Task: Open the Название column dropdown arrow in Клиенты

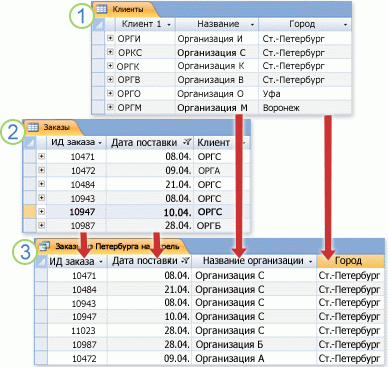Action: click(252, 25)
